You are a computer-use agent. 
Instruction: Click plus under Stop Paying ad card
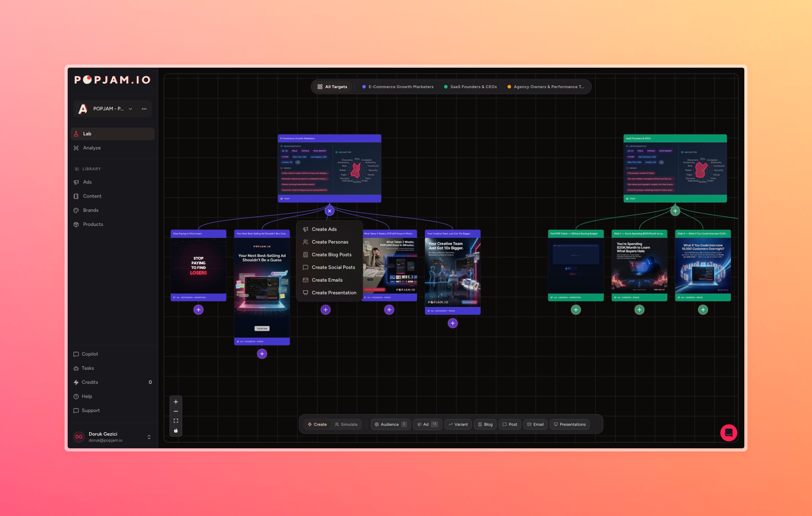pos(198,310)
